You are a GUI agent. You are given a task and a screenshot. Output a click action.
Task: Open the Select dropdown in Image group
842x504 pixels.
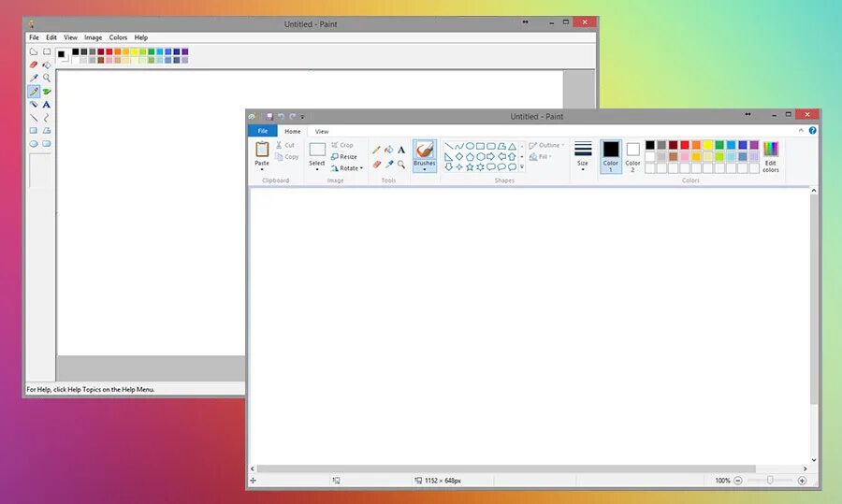pos(317,169)
